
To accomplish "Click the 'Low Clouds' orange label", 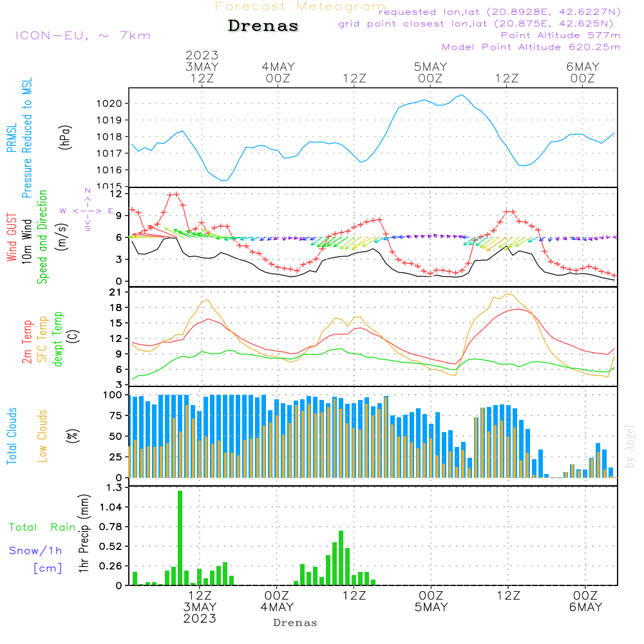I will (43, 436).
